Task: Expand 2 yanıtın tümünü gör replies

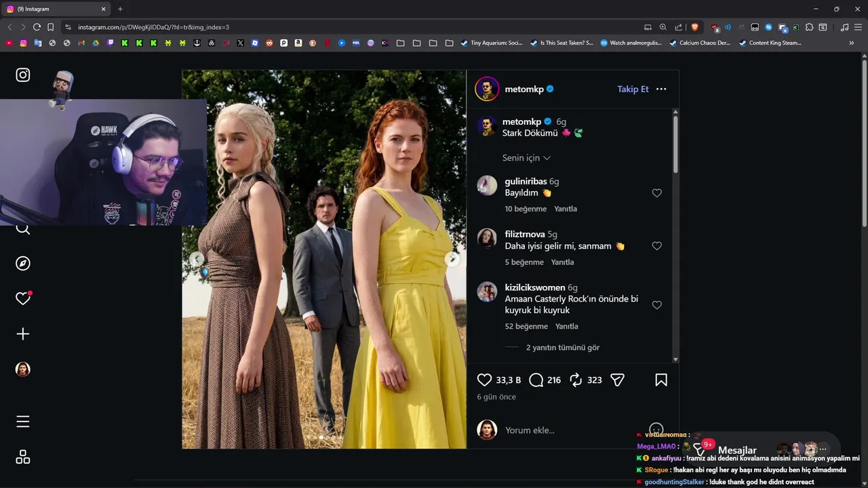Action: tap(563, 348)
